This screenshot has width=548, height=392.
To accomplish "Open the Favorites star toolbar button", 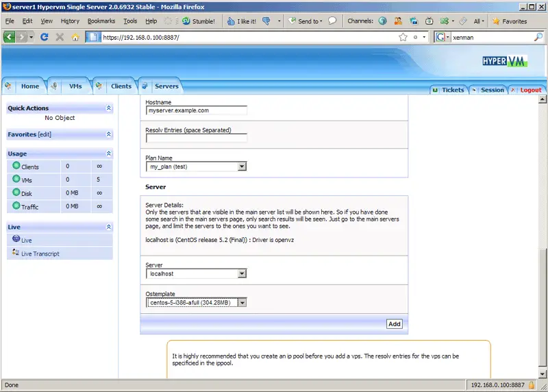I will (x=510, y=21).
